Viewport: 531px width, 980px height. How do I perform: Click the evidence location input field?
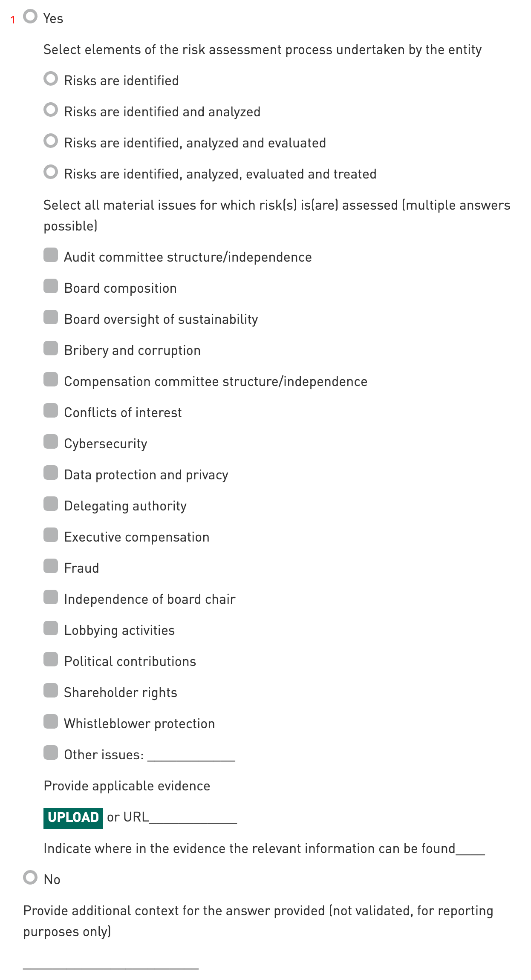click(x=470, y=849)
